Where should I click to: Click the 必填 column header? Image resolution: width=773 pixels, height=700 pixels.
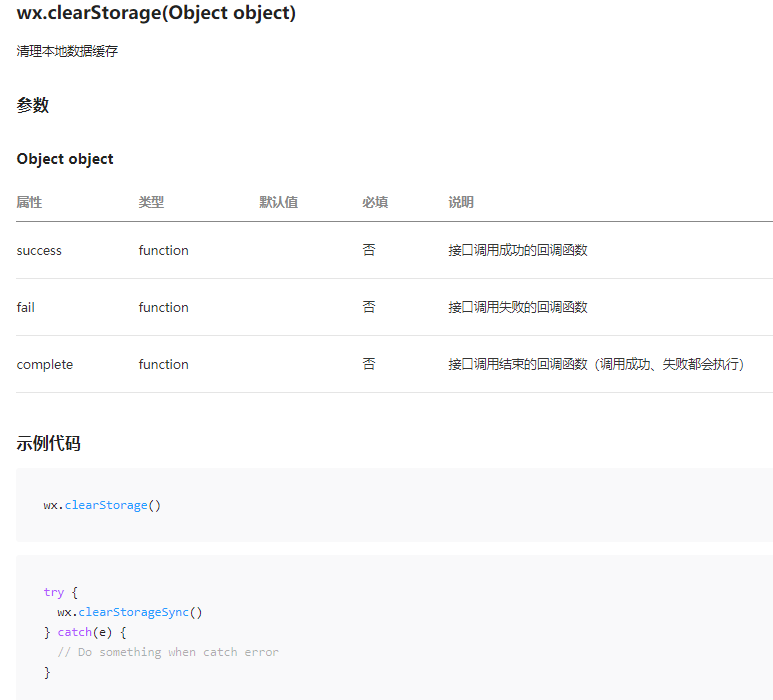click(375, 202)
